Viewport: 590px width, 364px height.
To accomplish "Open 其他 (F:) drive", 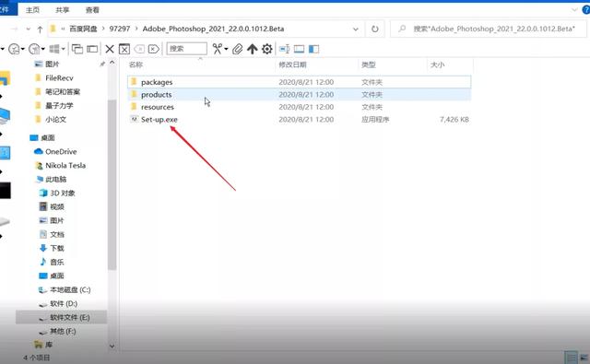I will pos(63,331).
